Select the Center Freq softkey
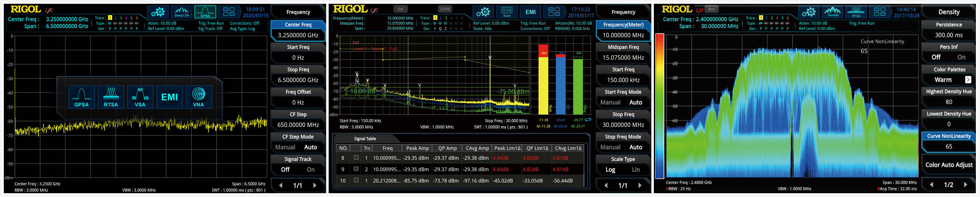 (298, 30)
